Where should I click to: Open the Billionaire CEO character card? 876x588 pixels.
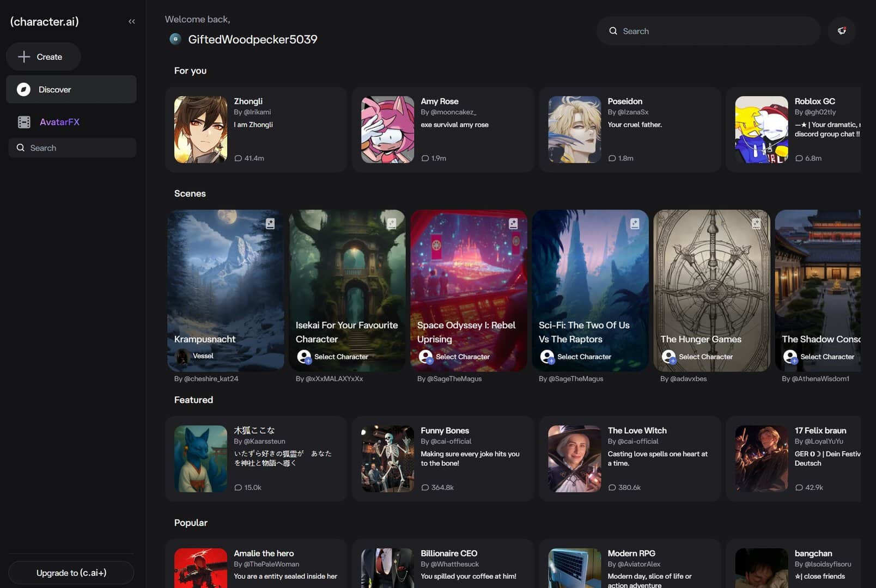coord(443,563)
